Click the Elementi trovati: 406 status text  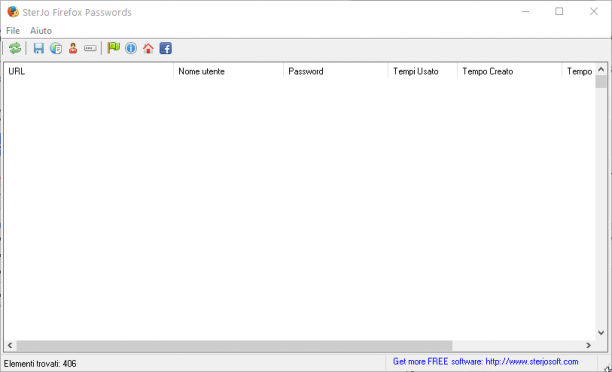point(40,364)
